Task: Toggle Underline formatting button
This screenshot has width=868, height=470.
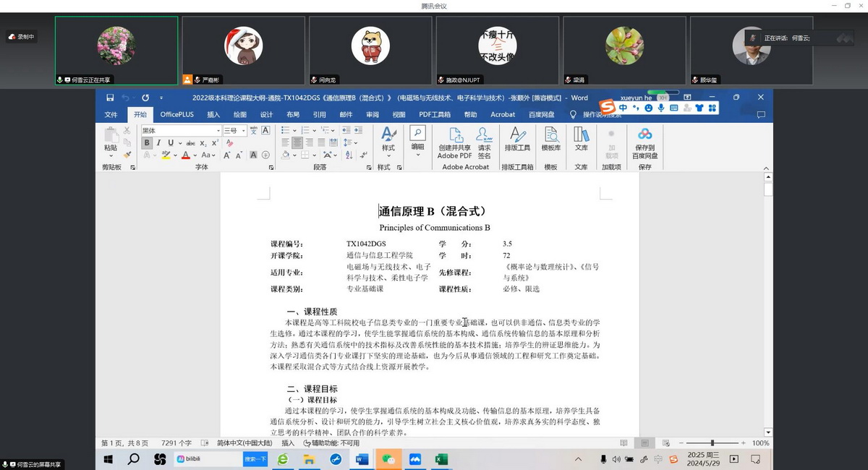Action: (171, 143)
